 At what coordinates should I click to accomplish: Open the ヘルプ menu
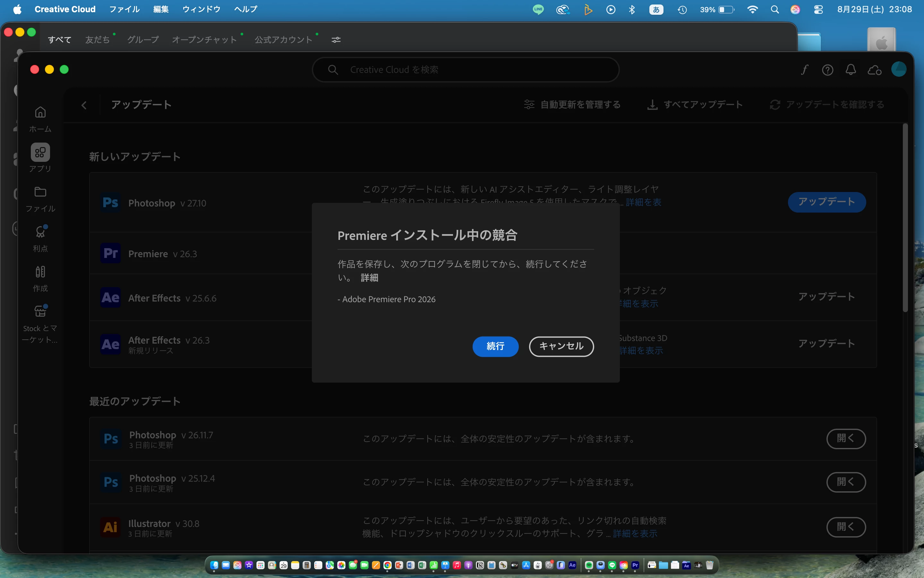245,9
